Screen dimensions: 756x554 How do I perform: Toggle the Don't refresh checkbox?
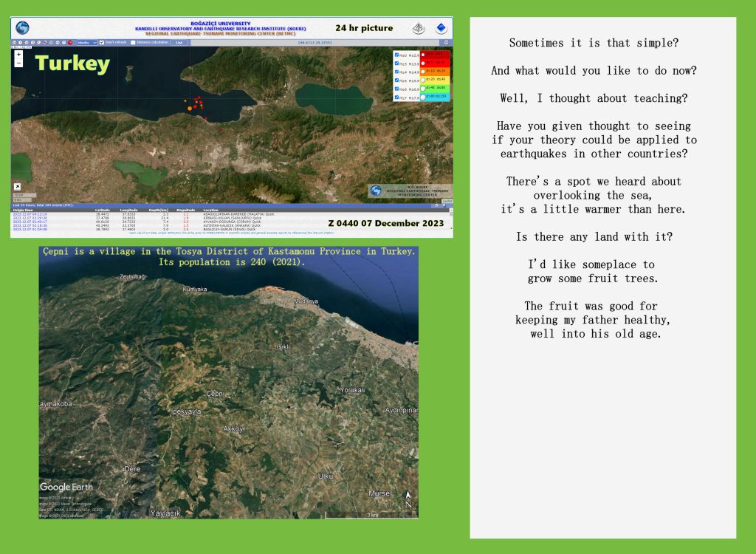102,43
